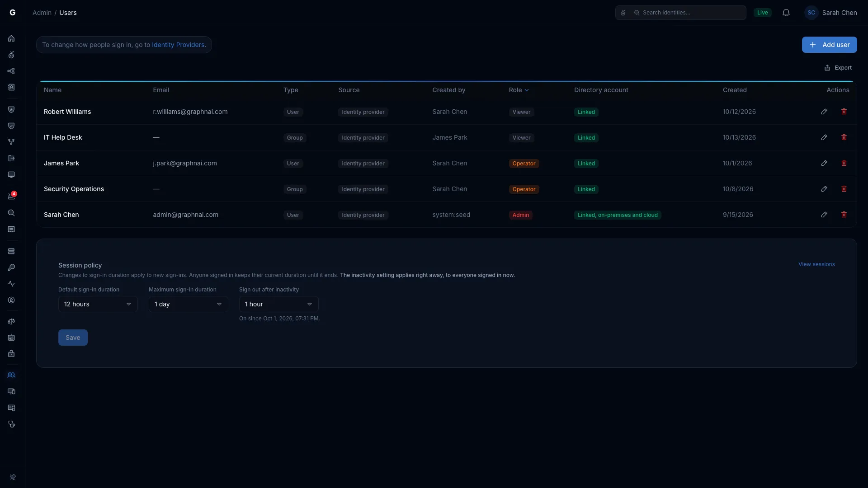Screen dimensions: 868x488
Task: Open the View sessions link
Action: tap(816, 264)
